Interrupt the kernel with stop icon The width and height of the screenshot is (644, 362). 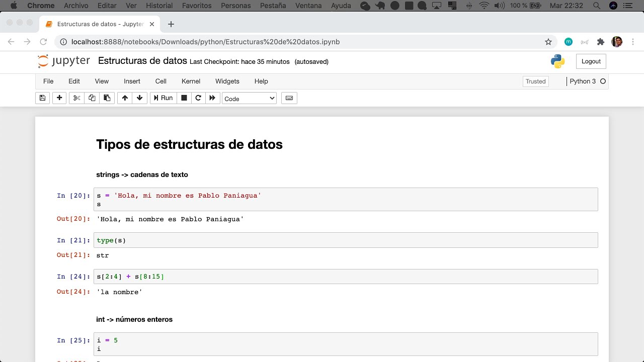click(184, 98)
